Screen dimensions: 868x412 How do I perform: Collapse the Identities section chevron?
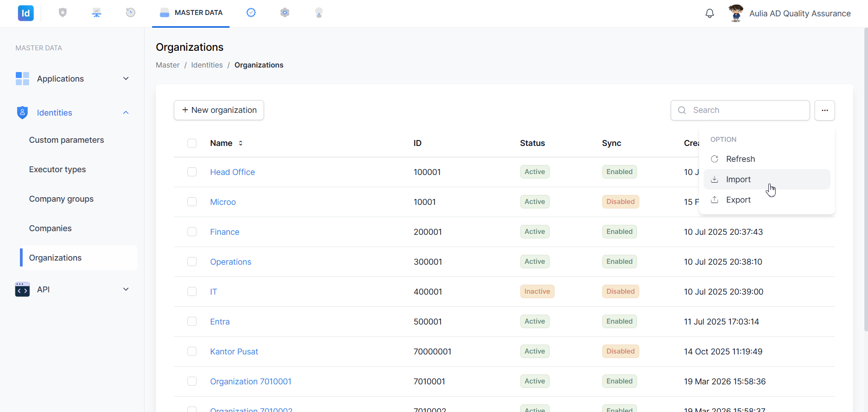pos(126,112)
